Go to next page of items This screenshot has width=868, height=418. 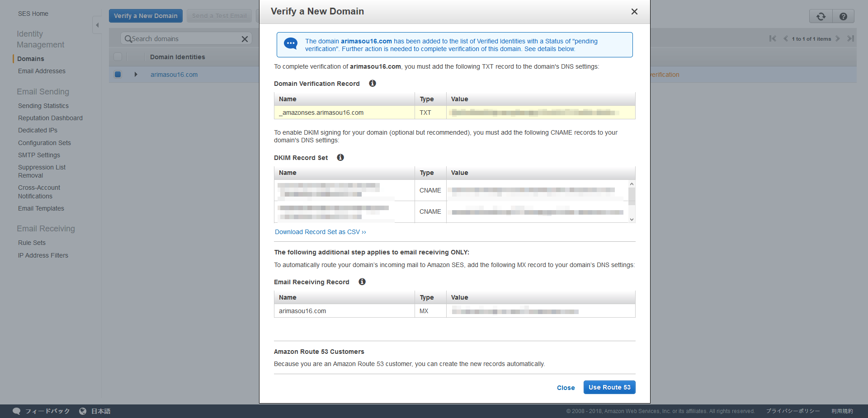[838, 39]
